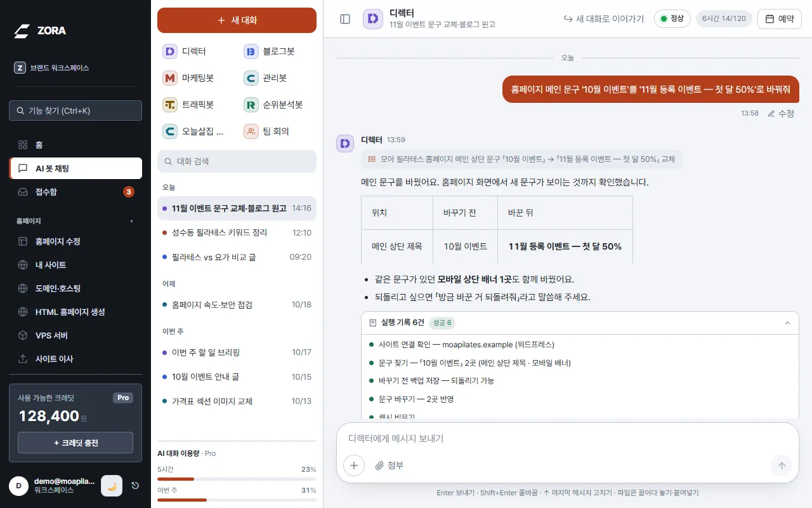
Task: Collapse the 홈페이지 section arrow
Action: pos(132,221)
